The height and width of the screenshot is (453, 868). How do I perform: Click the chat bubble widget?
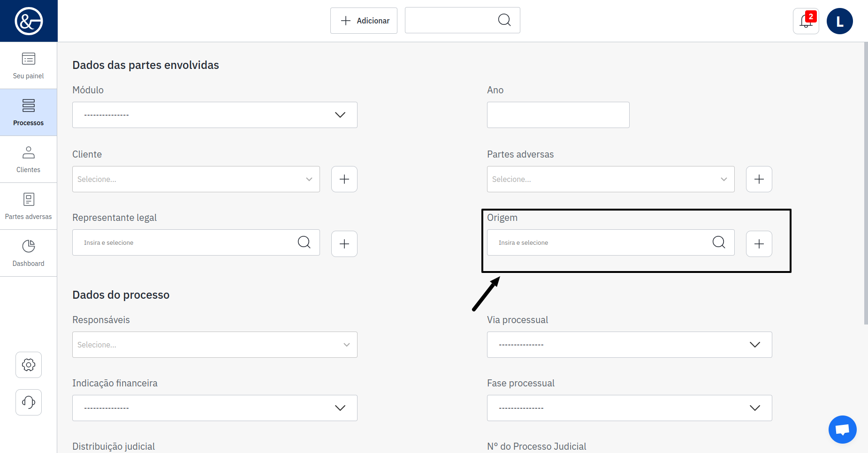tap(842, 429)
